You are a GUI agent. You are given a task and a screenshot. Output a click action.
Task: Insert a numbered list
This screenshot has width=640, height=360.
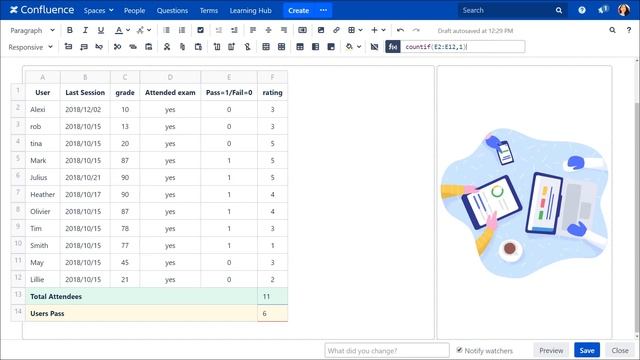click(x=182, y=30)
